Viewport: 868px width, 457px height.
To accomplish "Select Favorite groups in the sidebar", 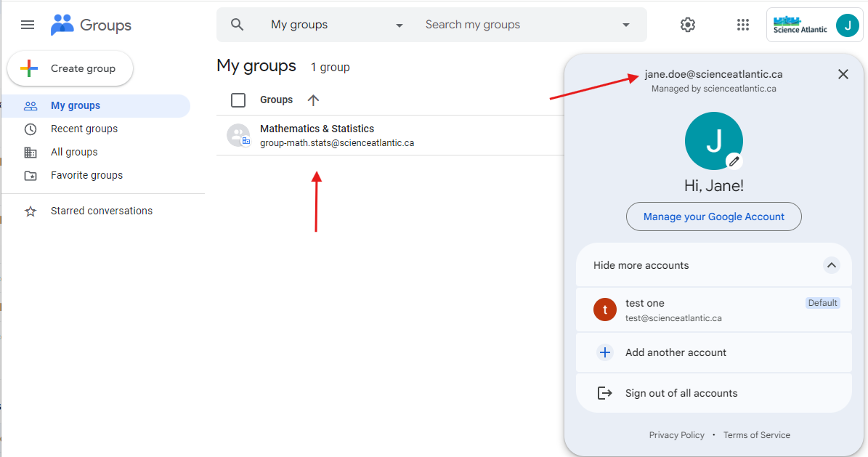I will point(86,175).
